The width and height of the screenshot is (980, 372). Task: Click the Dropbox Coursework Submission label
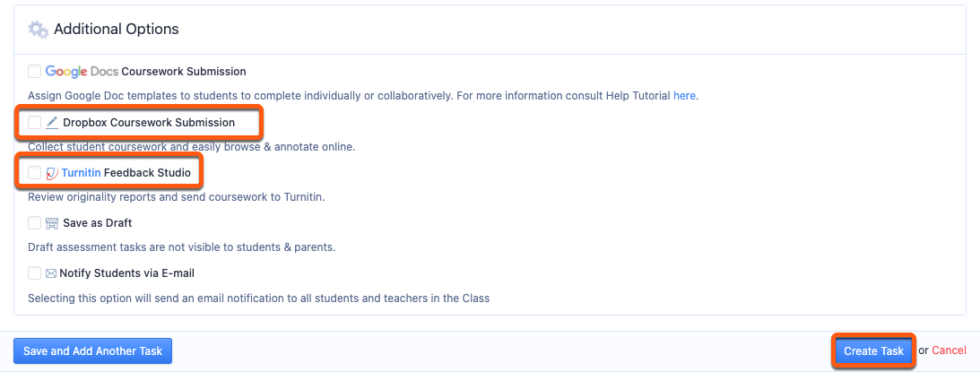[149, 123]
